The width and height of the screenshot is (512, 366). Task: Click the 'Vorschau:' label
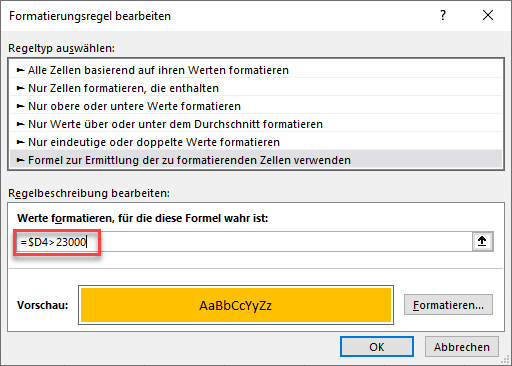point(43,305)
